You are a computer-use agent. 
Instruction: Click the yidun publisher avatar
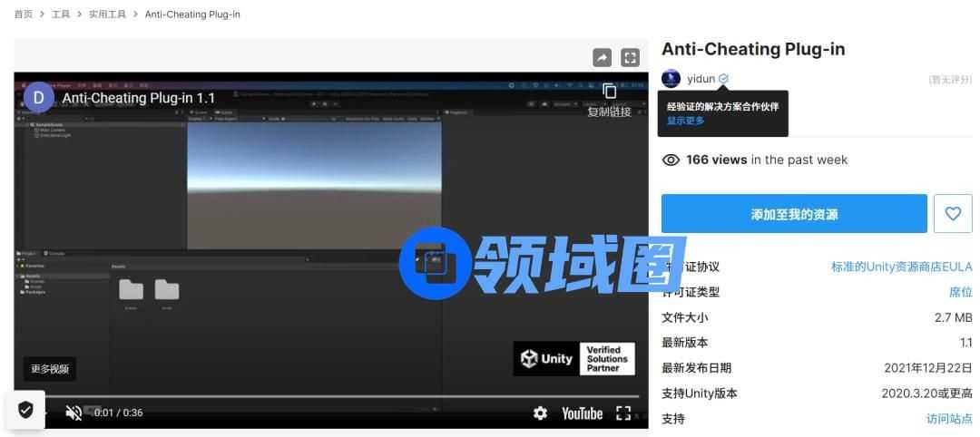[671, 79]
